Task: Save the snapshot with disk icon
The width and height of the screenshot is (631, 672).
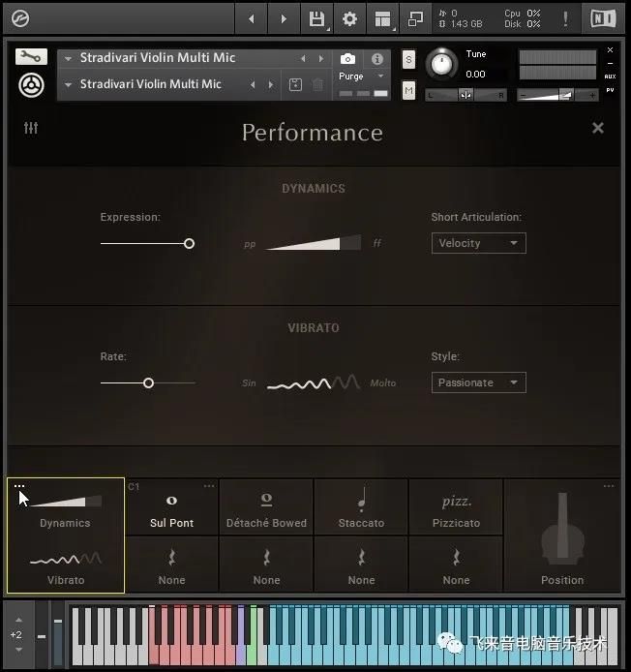Action: (295, 84)
